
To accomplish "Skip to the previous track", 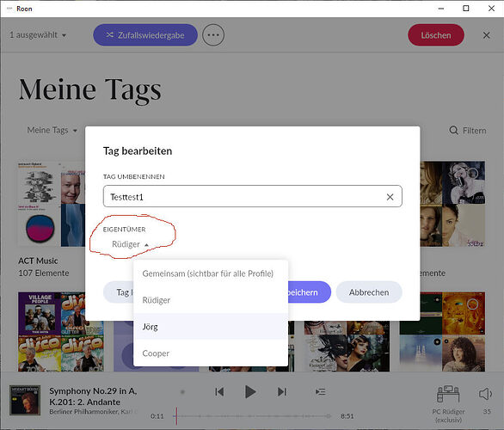I will 219,392.
